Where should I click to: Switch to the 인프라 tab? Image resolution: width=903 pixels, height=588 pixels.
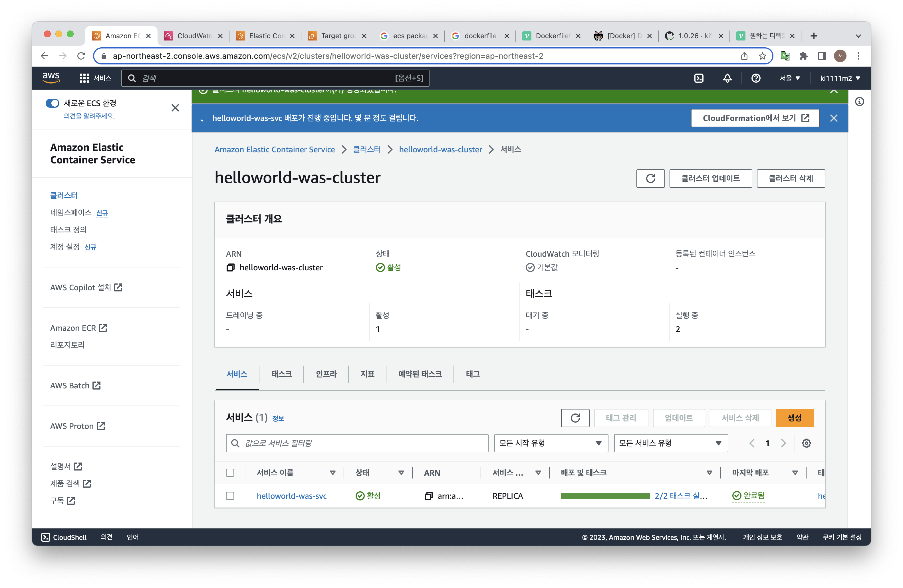326,374
